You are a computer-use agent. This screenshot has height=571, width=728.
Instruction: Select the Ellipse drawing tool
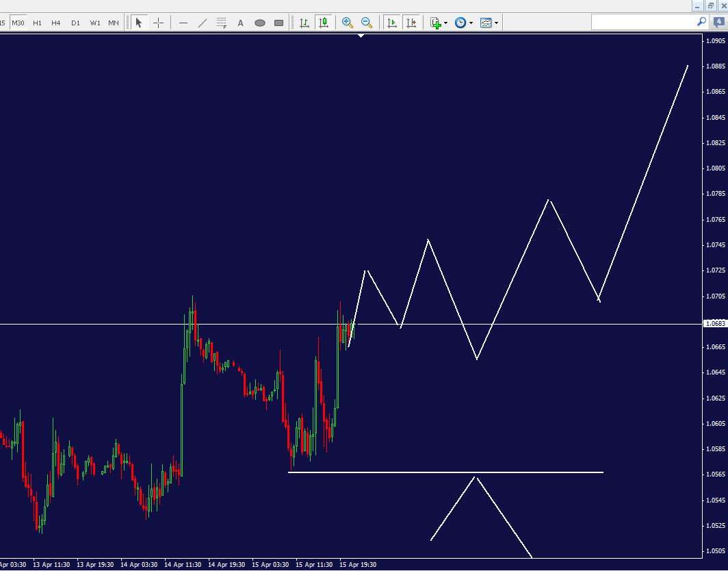point(259,23)
